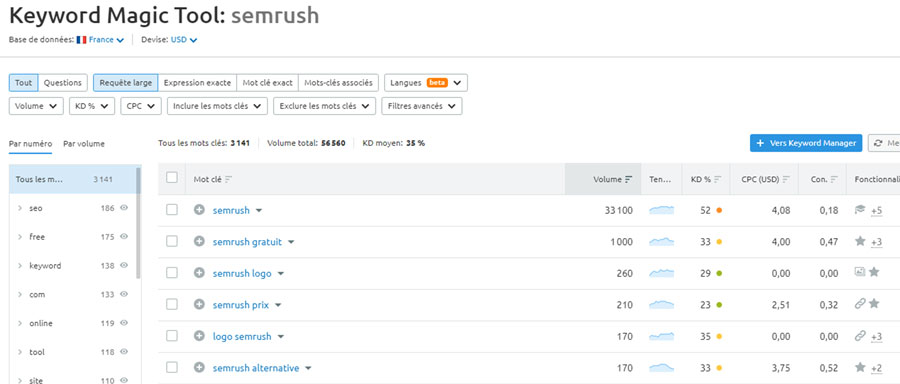Viewport: 900px width, 384px height.
Task: Click link icon in semrush prix row
Action: [x=859, y=304]
